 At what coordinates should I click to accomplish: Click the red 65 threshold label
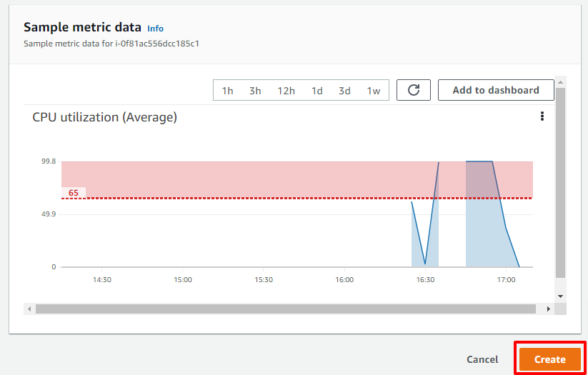click(x=74, y=193)
